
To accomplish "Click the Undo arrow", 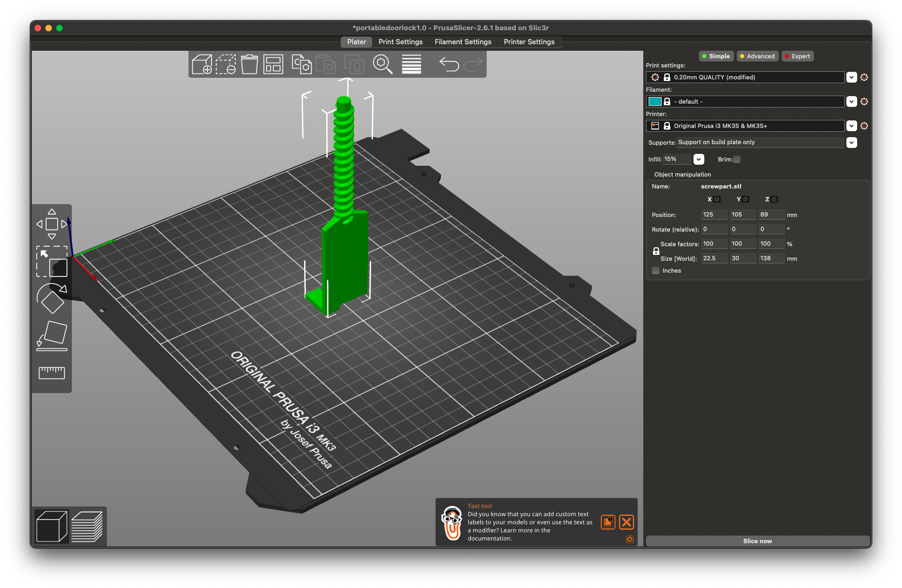I will coord(449,64).
